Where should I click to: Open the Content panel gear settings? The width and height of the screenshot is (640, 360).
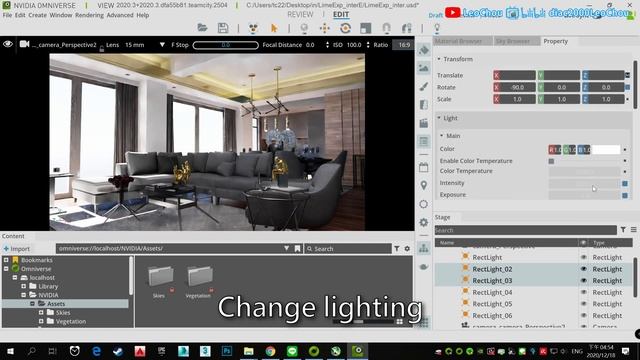(407, 248)
